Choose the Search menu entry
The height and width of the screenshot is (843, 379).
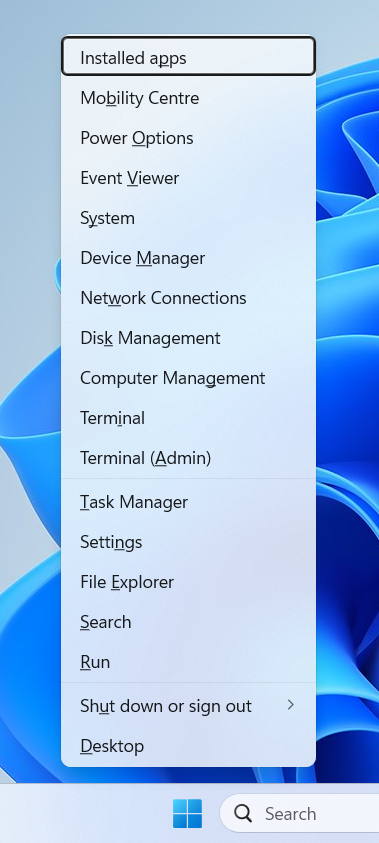(188, 622)
